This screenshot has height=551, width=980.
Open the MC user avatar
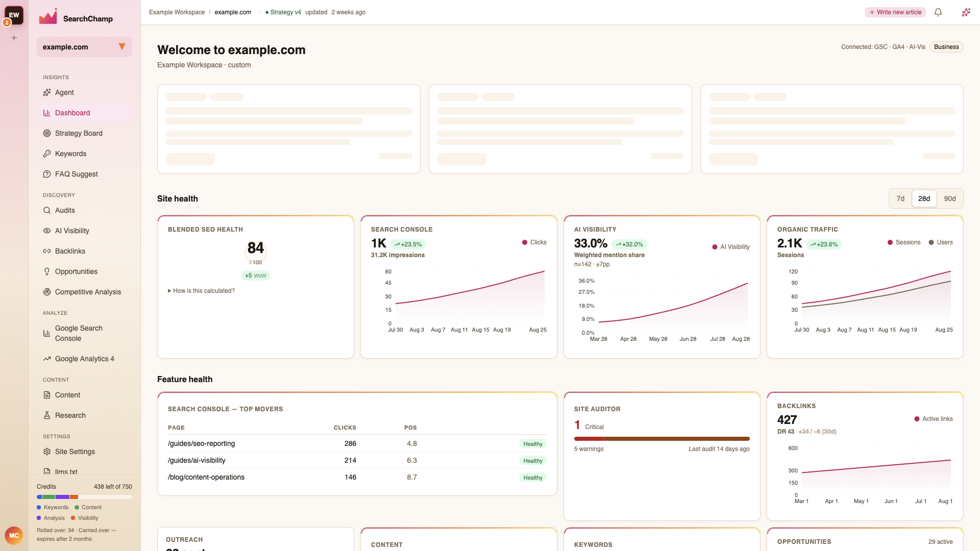click(x=14, y=536)
